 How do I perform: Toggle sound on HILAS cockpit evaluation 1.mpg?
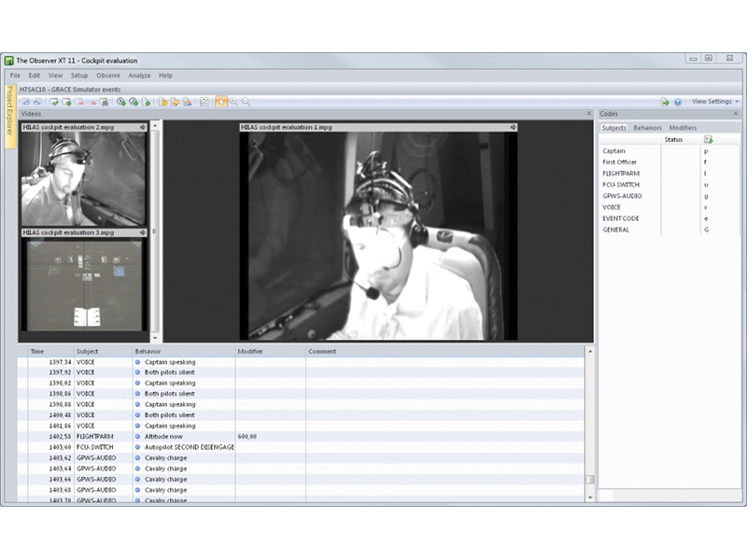tap(513, 126)
